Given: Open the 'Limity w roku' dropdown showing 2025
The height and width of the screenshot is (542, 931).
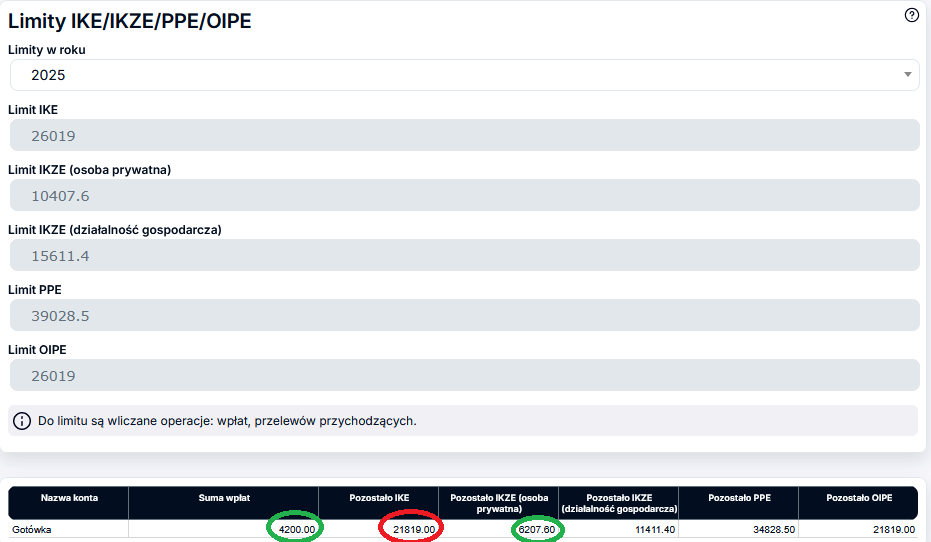Looking at the screenshot, I should click(464, 75).
